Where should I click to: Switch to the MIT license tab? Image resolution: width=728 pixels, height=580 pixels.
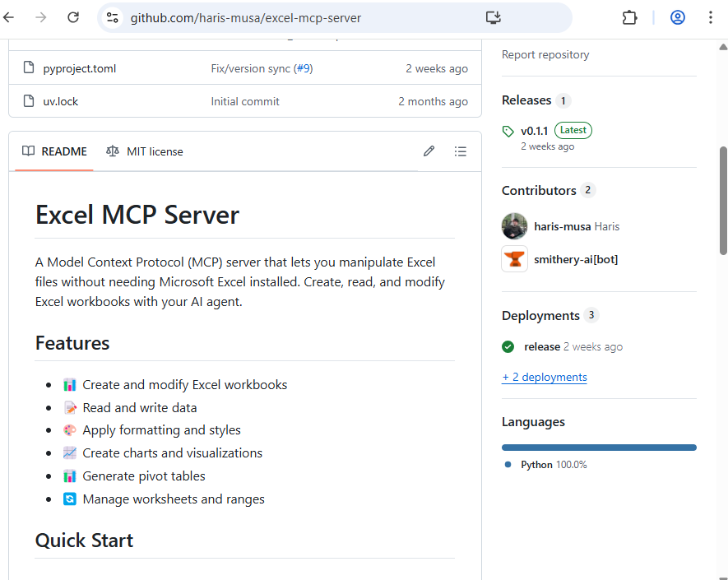click(145, 151)
